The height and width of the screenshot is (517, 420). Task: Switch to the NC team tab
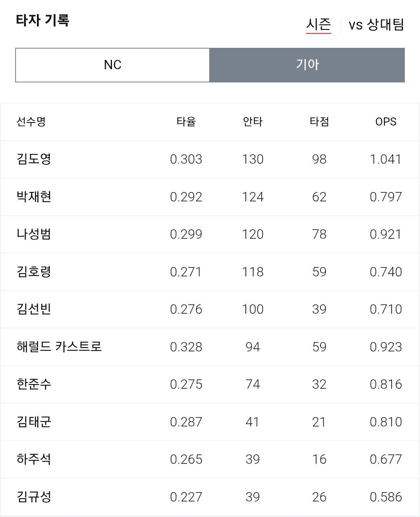coord(112,65)
